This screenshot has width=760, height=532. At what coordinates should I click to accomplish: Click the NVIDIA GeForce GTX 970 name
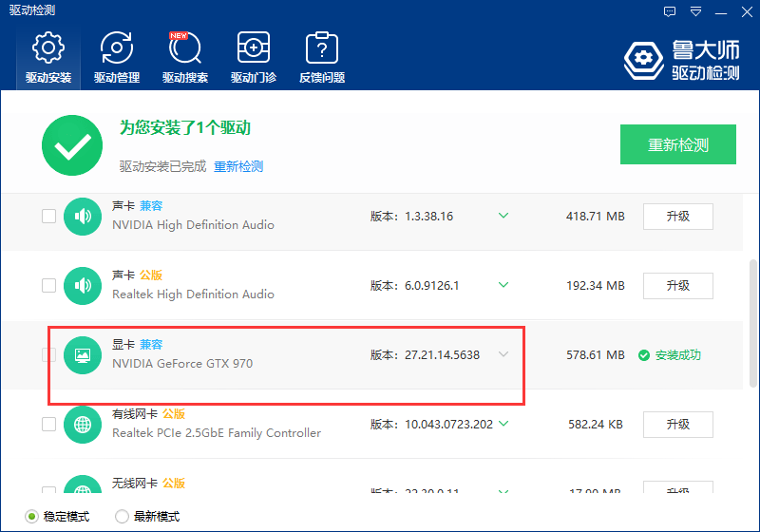[182, 364]
